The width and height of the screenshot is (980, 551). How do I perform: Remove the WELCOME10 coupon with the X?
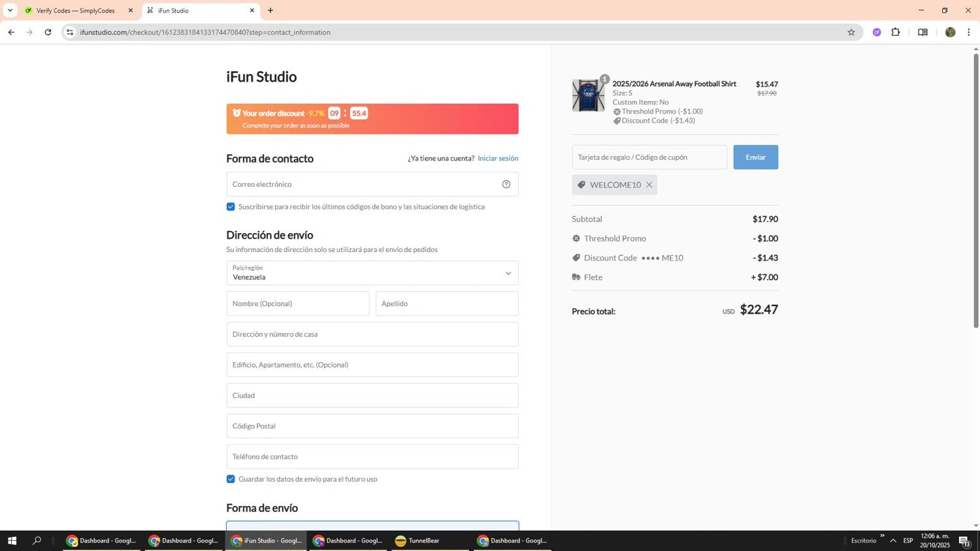pos(649,185)
